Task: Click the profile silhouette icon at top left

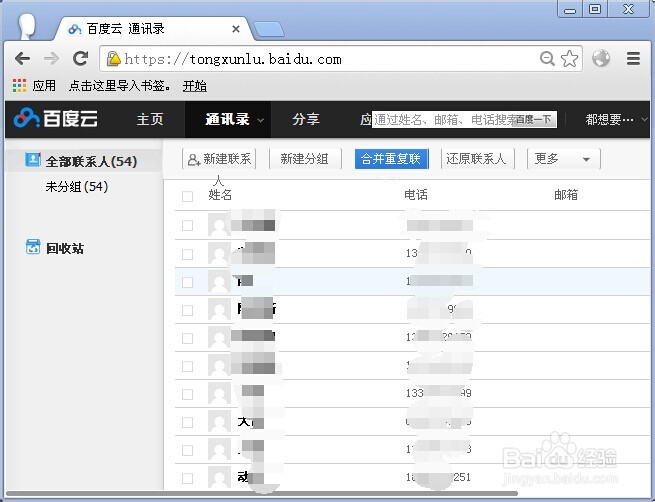Action: coord(27,27)
